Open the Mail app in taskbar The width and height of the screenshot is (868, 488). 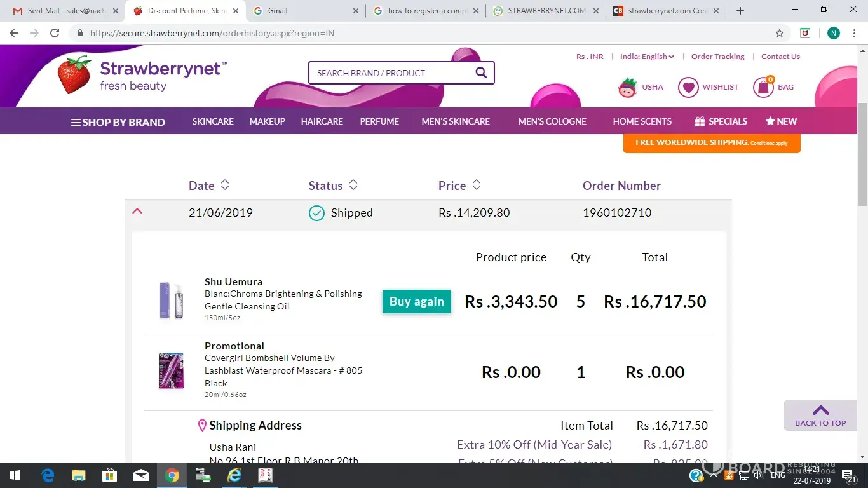(140, 475)
